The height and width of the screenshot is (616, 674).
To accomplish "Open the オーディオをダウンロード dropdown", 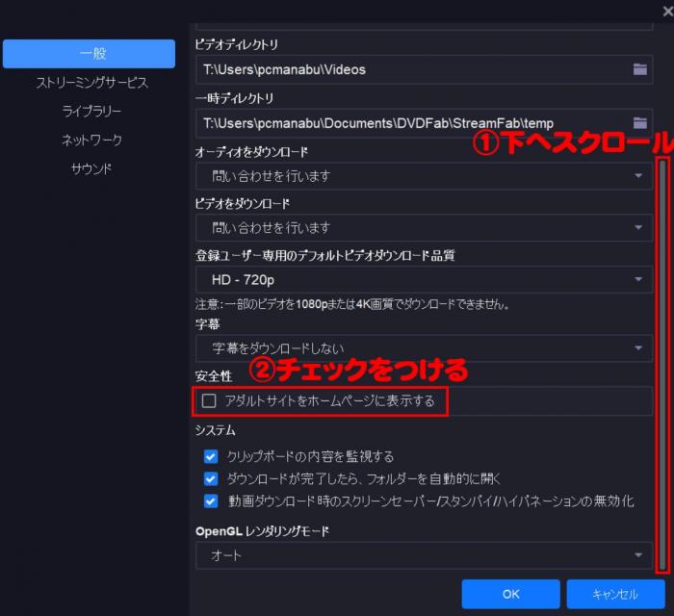I will click(424, 176).
